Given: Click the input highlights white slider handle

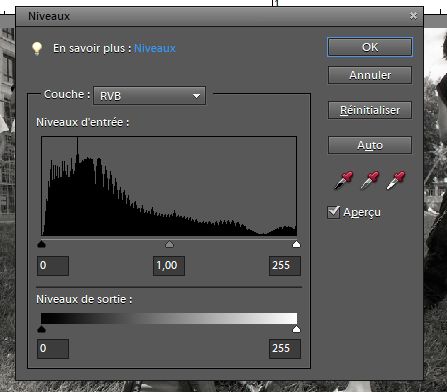Looking at the screenshot, I should pyautogui.click(x=296, y=244).
